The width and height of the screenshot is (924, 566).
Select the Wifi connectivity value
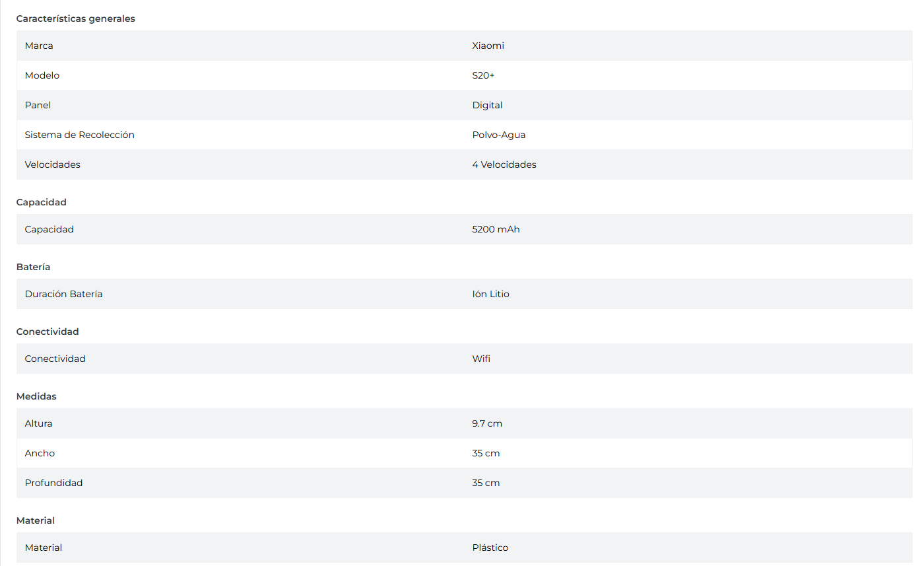(481, 359)
